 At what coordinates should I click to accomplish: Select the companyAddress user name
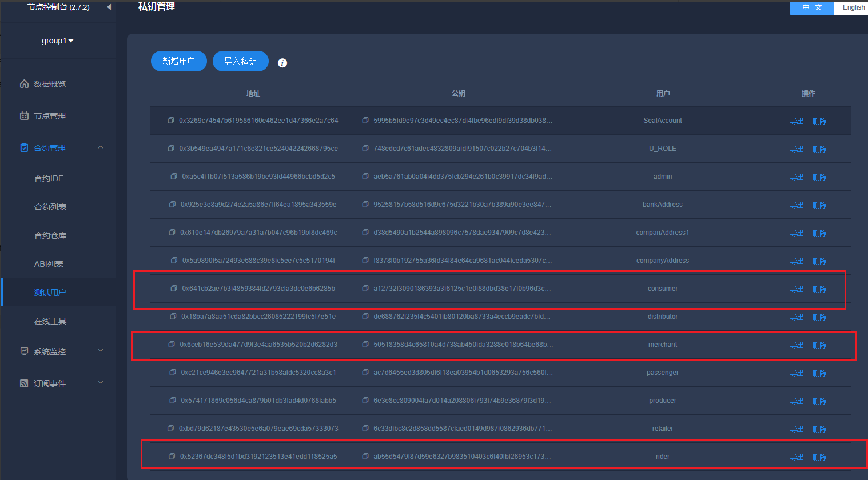coord(663,261)
